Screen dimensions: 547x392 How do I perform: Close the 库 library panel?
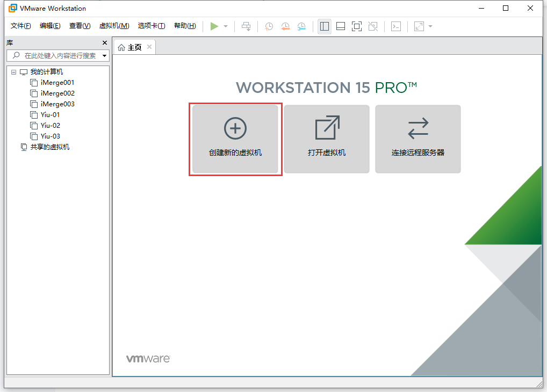coord(105,42)
